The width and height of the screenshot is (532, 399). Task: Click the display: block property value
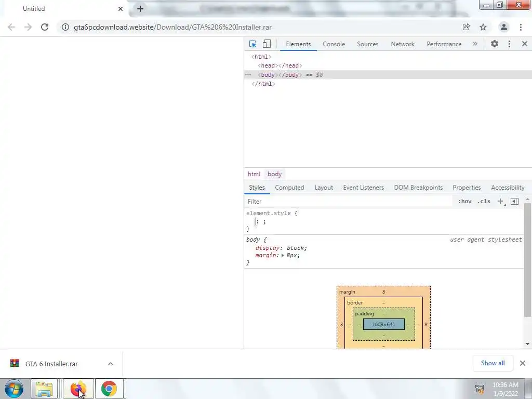pyautogui.click(x=297, y=248)
